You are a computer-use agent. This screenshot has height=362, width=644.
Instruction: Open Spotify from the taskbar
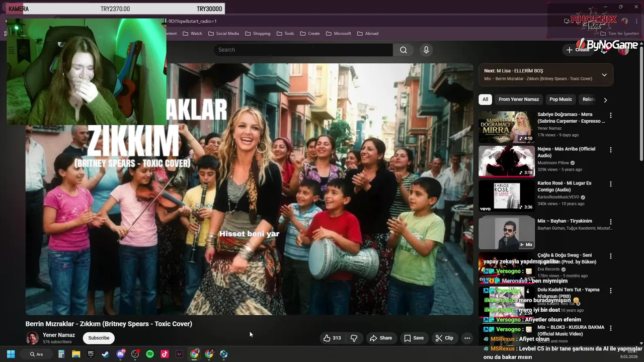tap(150, 354)
